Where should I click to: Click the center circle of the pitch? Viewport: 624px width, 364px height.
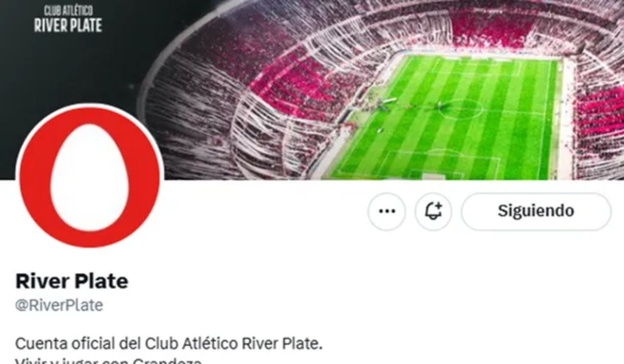click(x=461, y=109)
